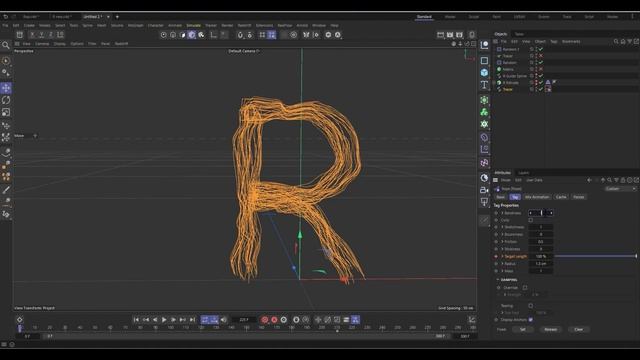
Task: Add a Camera object from side palette
Action: 484,190
